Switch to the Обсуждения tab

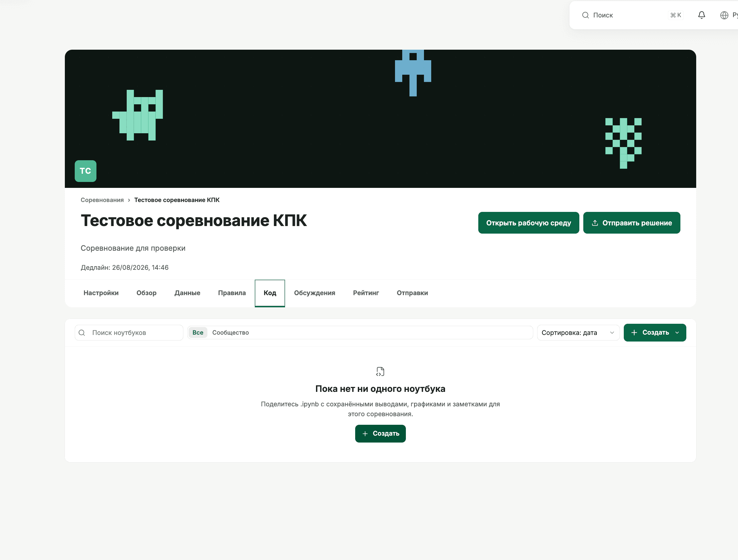tap(315, 293)
